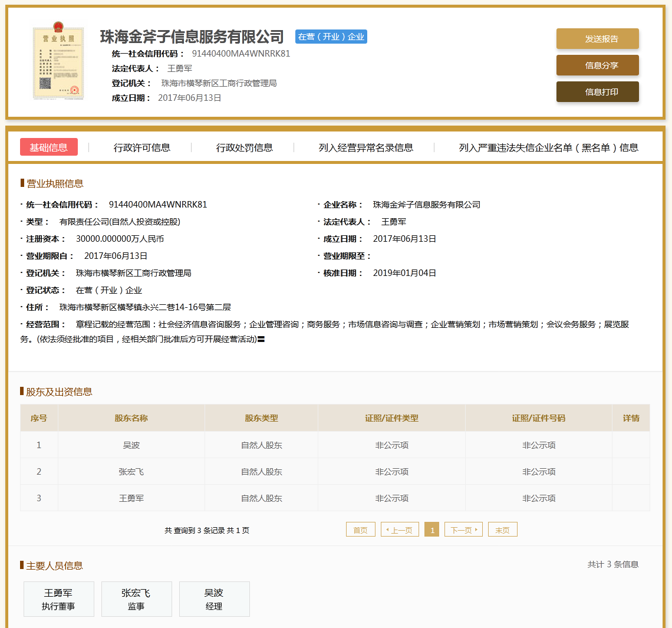This screenshot has height=628, width=672.
Task: Click 下一页 next page button
Action: point(463,530)
